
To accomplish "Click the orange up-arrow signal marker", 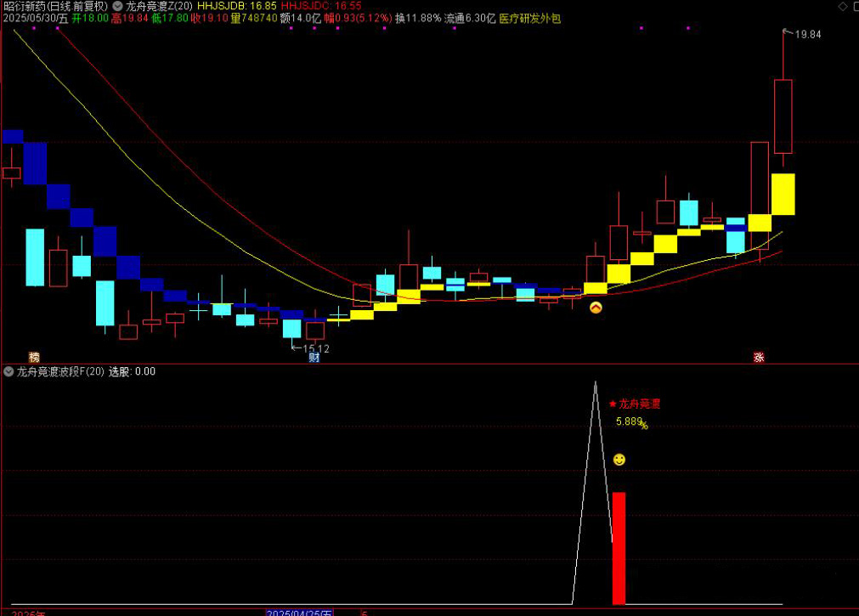I will point(596,308).
